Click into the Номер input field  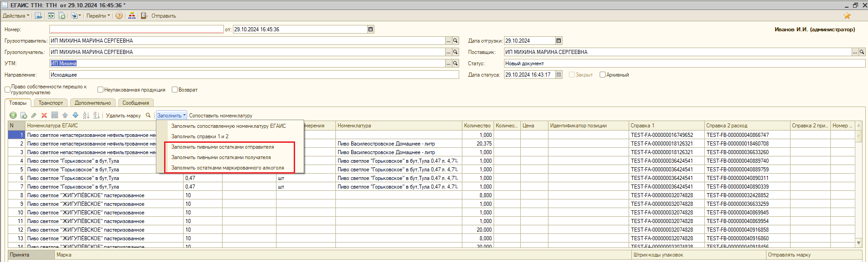136,29
